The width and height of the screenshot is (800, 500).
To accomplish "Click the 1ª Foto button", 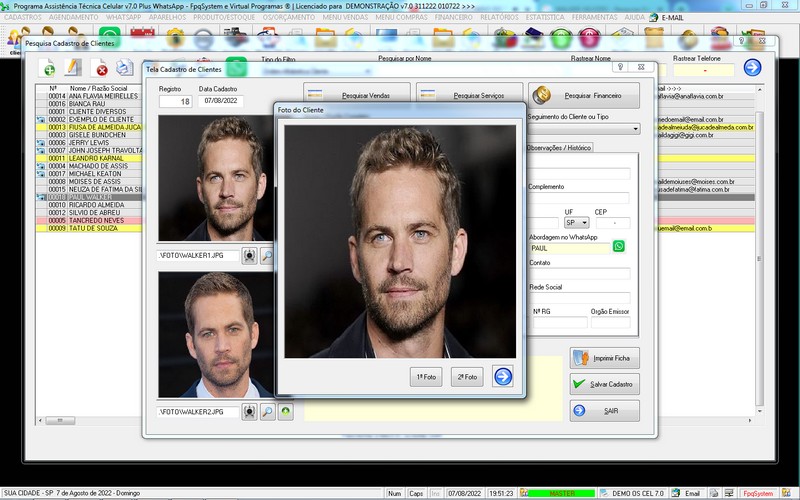I will [426, 377].
